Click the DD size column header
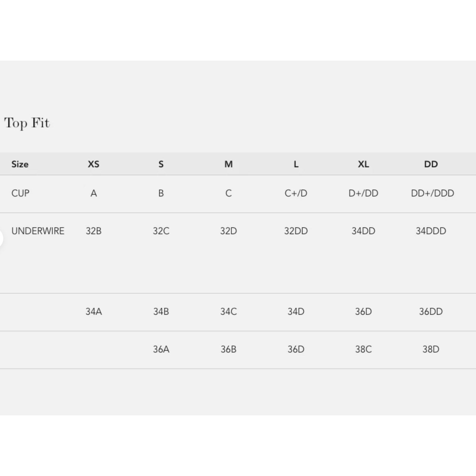 click(x=431, y=164)
